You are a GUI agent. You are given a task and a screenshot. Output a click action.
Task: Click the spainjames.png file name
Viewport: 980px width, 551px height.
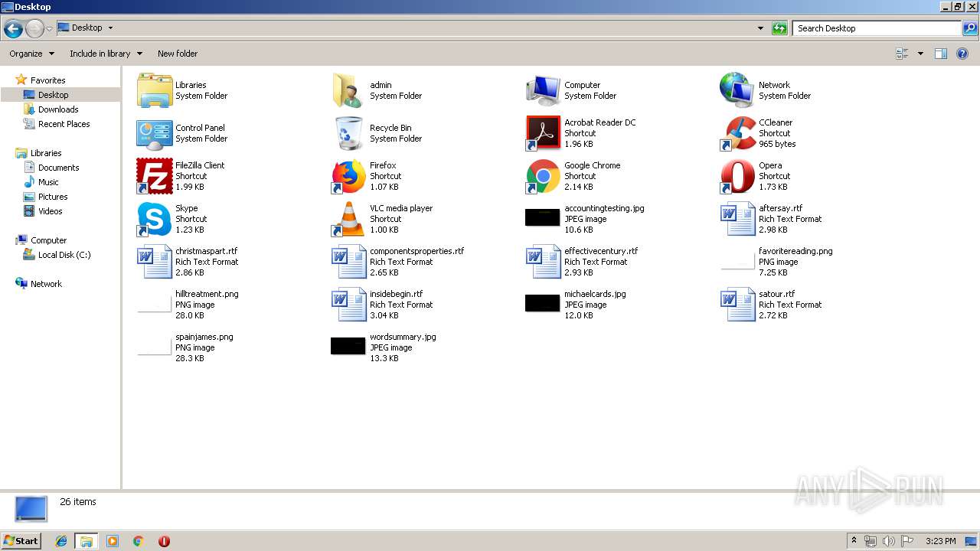pyautogui.click(x=204, y=337)
